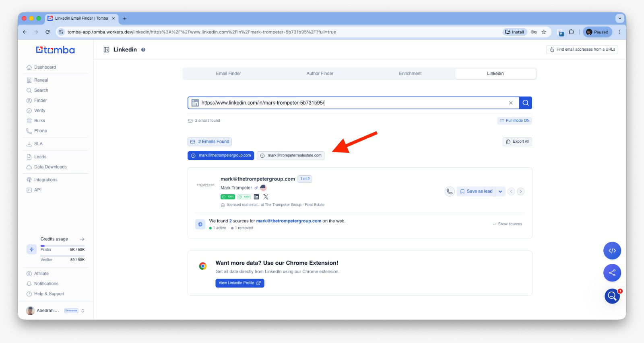Open the support chat bubble
The height and width of the screenshot is (343, 644).
click(612, 296)
